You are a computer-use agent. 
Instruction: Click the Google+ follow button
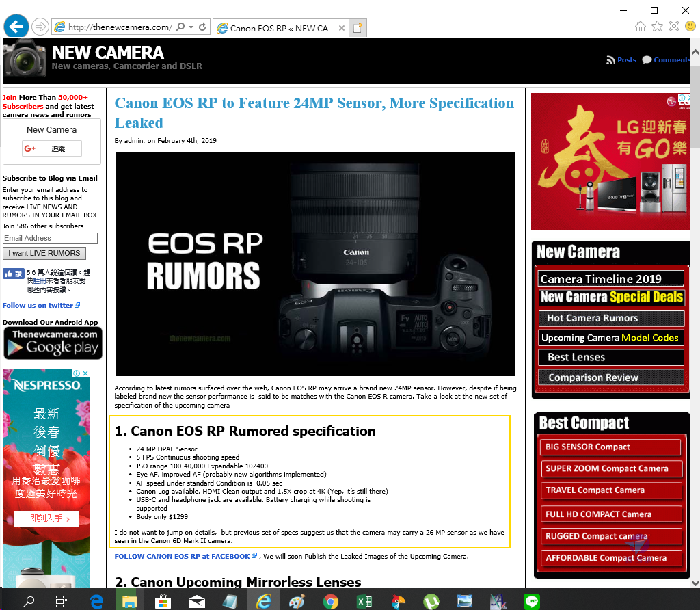[x=52, y=148]
